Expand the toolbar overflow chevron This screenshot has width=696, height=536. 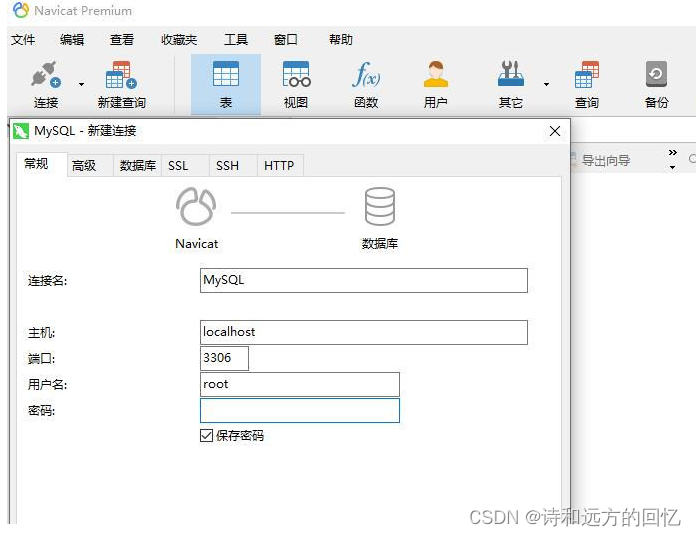pos(673,153)
